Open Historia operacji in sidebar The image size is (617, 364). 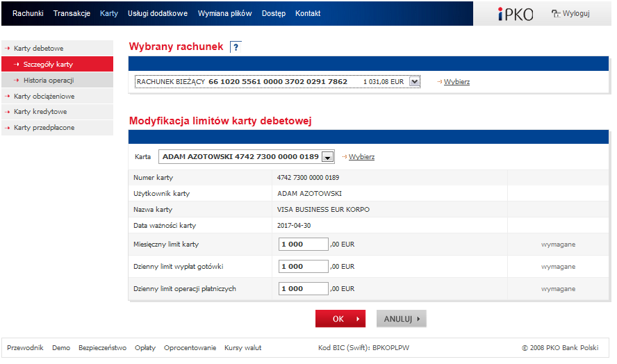[x=58, y=80]
